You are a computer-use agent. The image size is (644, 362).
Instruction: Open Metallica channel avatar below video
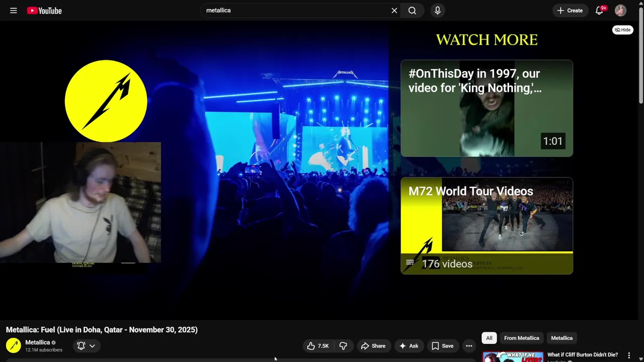pyautogui.click(x=14, y=345)
